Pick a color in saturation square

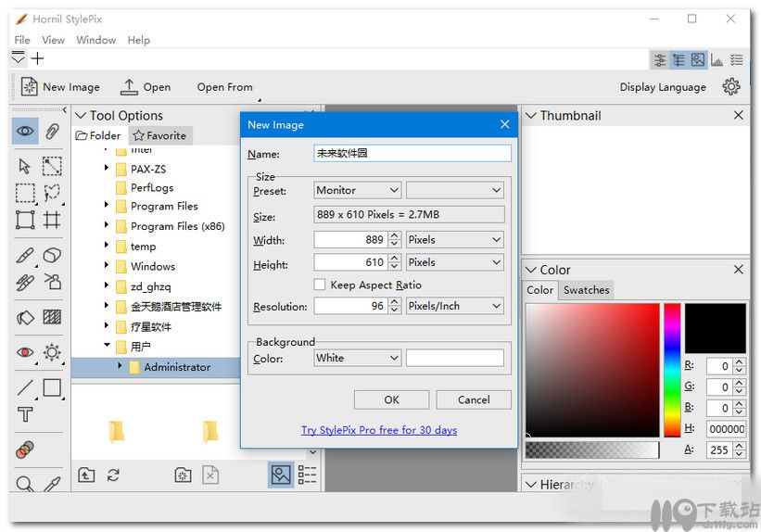[592, 371]
